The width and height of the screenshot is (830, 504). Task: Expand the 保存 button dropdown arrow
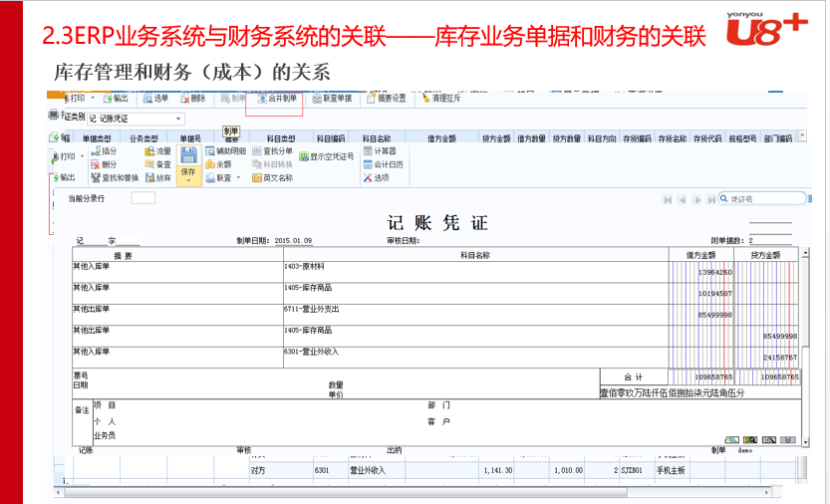click(x=188, y=182)
